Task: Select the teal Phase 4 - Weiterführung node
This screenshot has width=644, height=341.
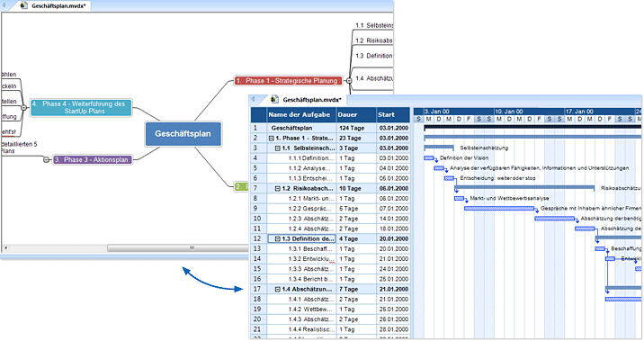Action: pos(81,107)
